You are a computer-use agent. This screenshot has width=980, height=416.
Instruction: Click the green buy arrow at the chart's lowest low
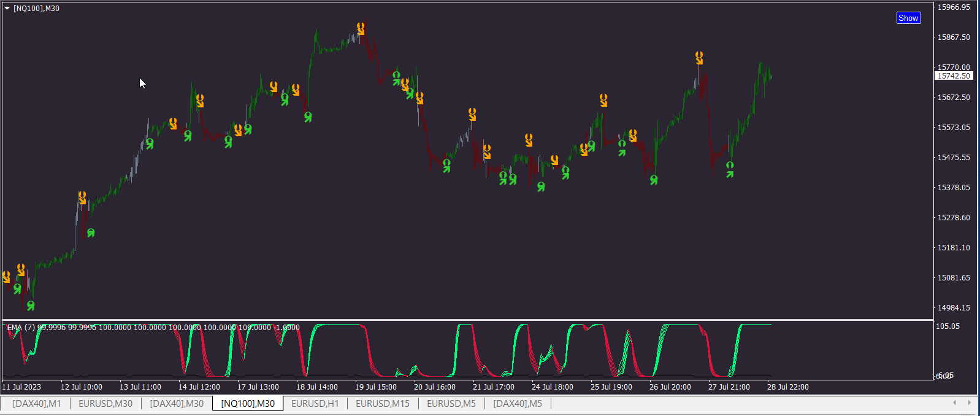pos(31,306)
